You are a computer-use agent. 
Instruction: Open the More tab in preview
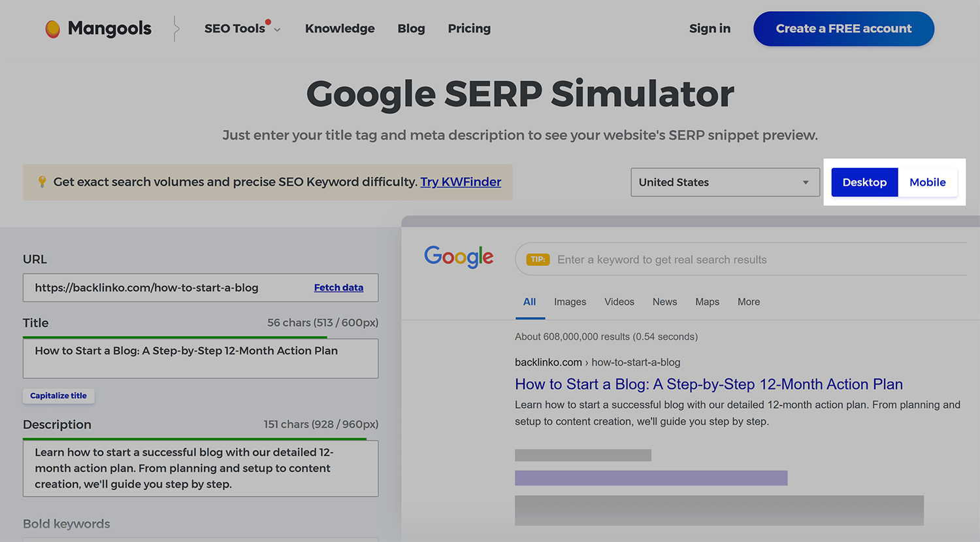[x=749, y=302]
